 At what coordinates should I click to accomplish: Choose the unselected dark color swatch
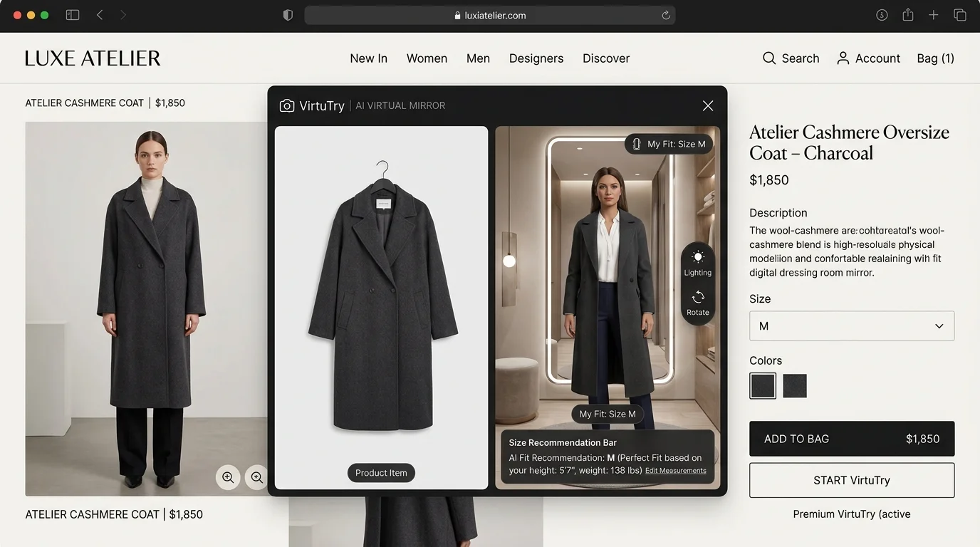(795, 386)
